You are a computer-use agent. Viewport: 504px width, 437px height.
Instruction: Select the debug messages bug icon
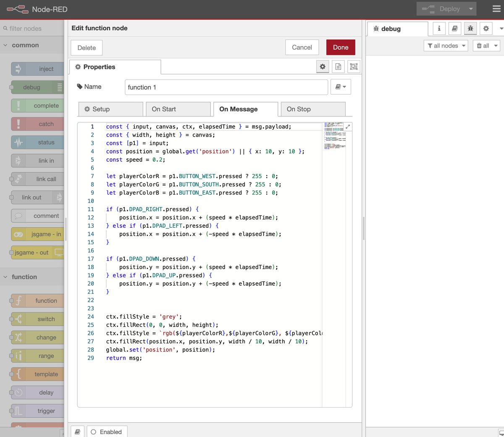470,29
